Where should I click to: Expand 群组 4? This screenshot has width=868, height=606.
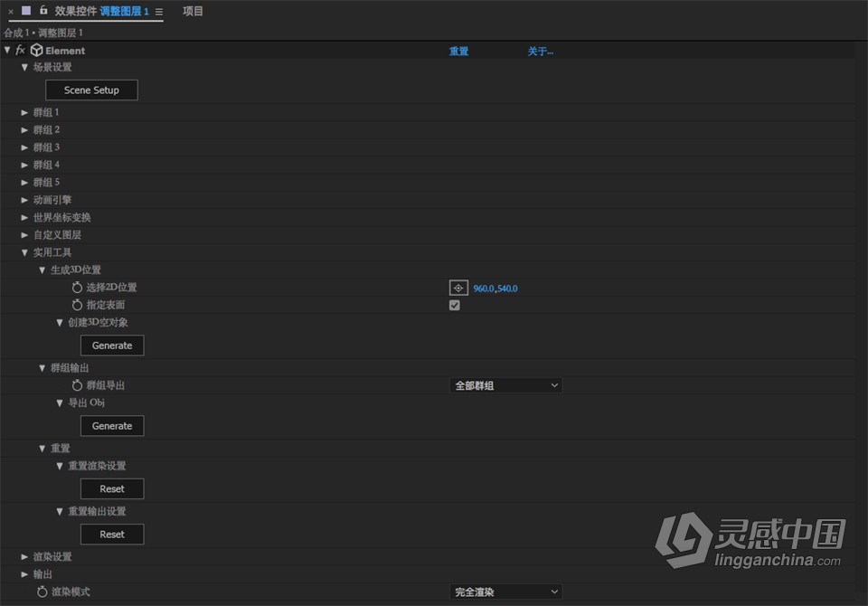point(24,166)
